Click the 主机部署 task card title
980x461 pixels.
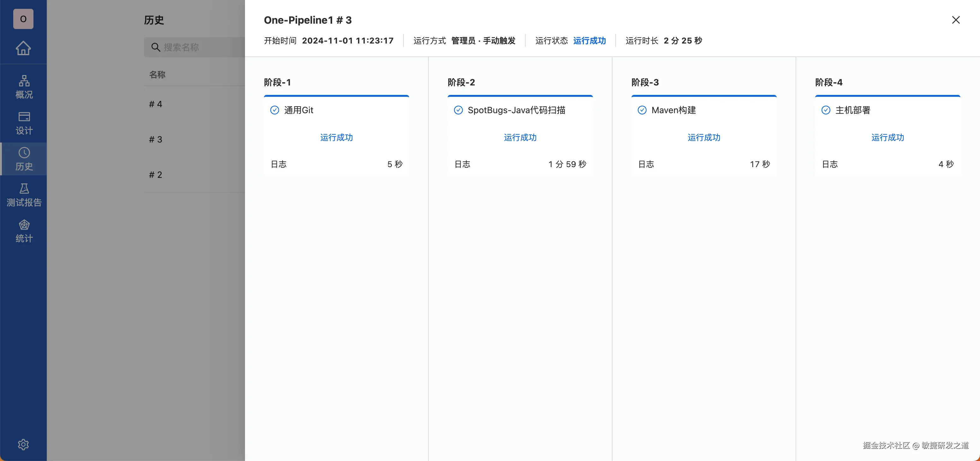pos(852,110)
